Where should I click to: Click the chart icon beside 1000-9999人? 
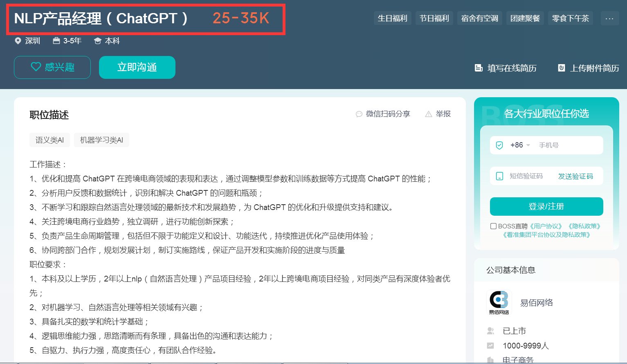tap(490, 346)
